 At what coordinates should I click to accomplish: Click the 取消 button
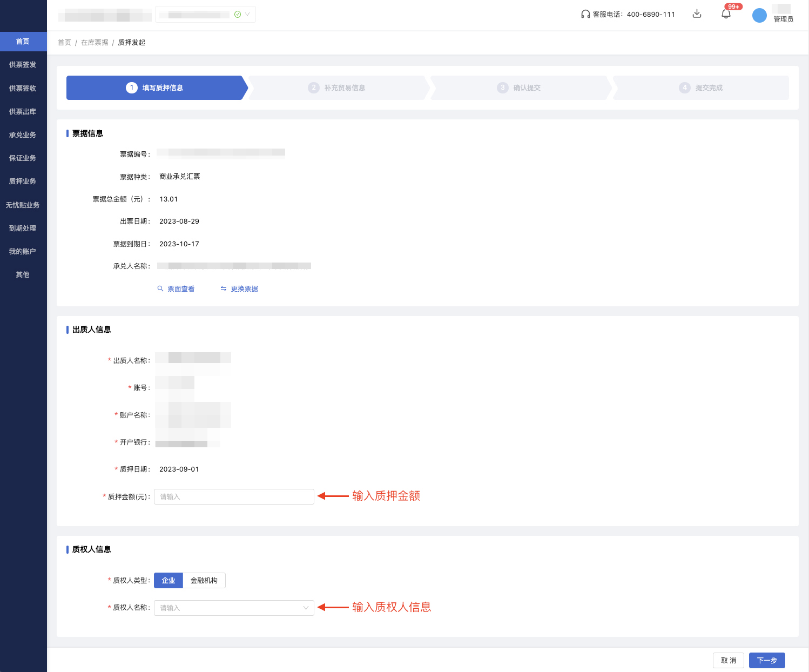click(728, 660)
